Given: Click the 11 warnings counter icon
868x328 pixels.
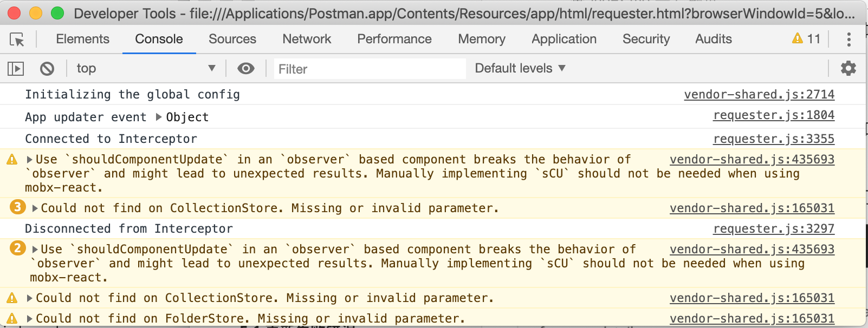Looking at the screenshot, I should pos(806,39).
